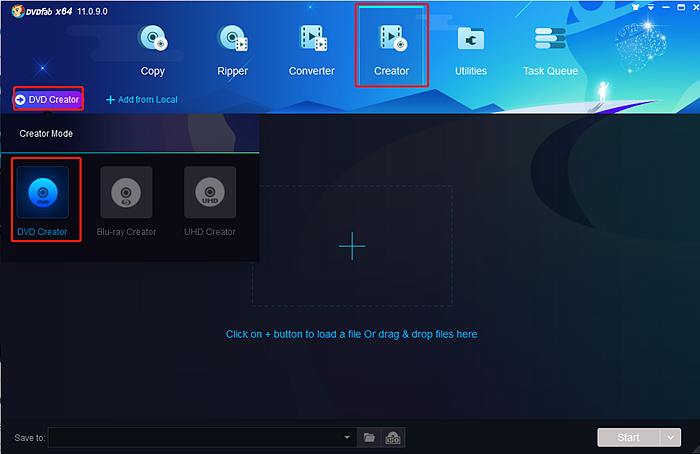Click the DVD Creator mode switcher button
This screenshot has width=700, height=454.
click(x=48, y=99)
